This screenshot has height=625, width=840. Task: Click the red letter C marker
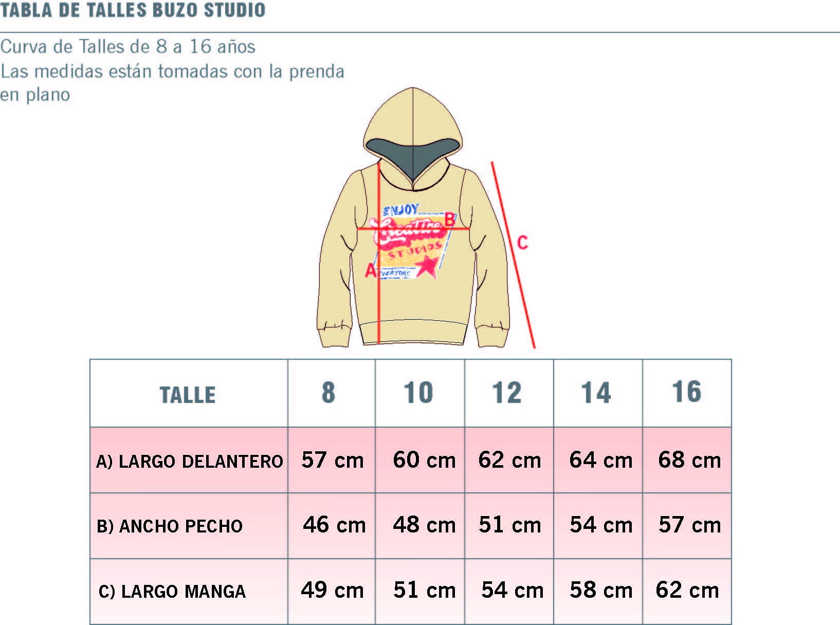pyautogui.click(x=522, y=243)
